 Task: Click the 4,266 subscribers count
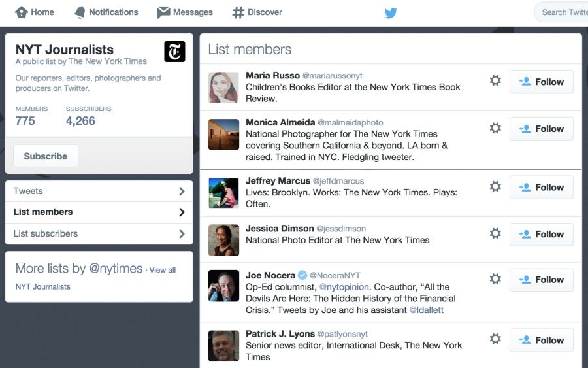80,121
